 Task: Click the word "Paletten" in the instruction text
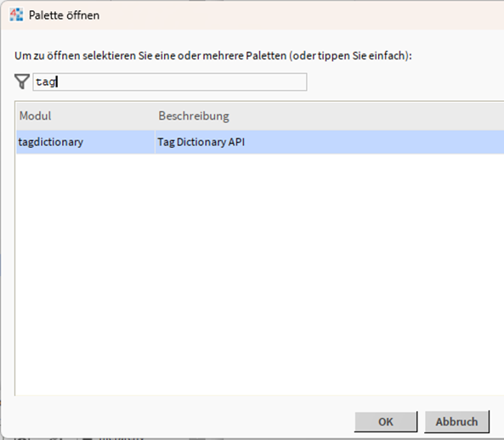point(266,56)
